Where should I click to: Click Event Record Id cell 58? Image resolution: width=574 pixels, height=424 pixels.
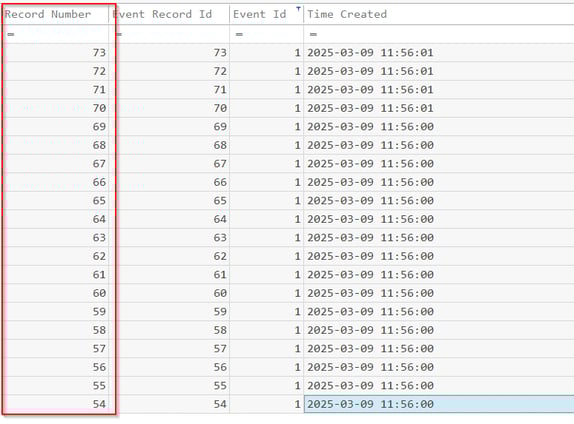point(169,330)
